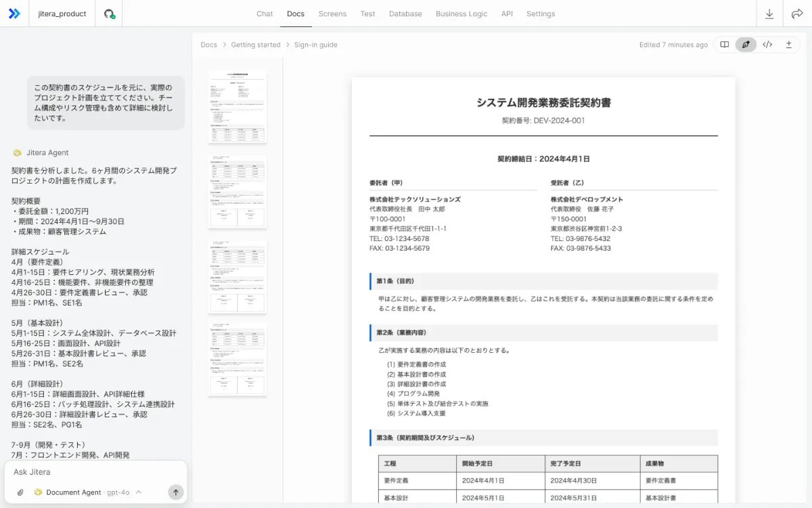The width and height of the screenshot is (812, 508).
Task: Click the Getting started breadcrumb
Action: point(256,45)
